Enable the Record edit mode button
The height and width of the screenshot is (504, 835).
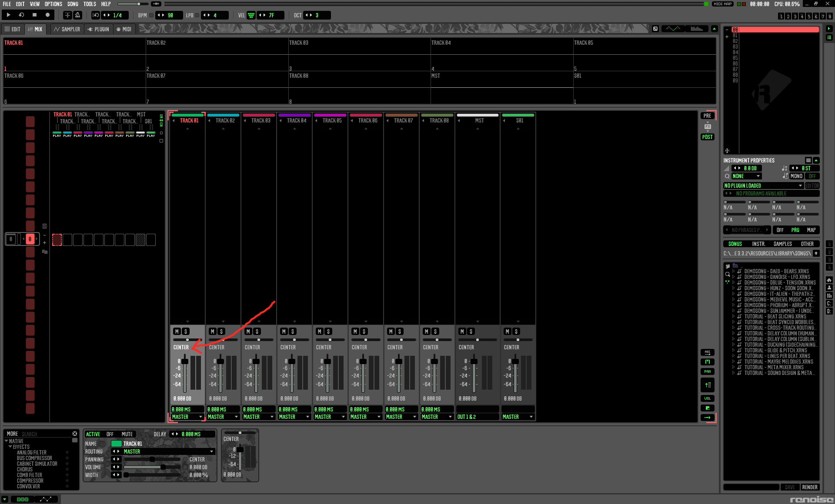click(47, 15)
